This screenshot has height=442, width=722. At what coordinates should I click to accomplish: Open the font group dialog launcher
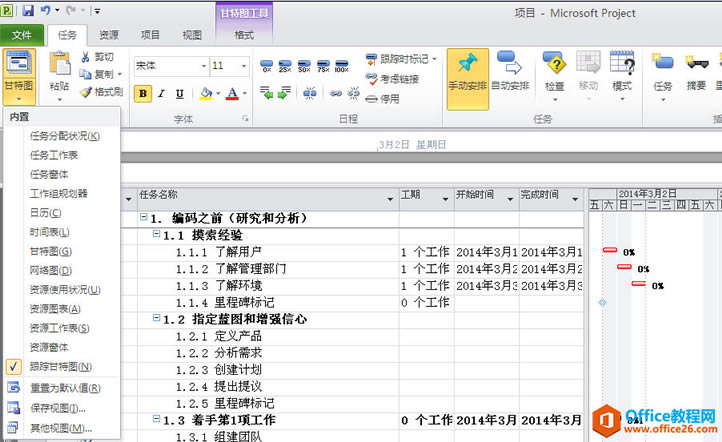245,119
